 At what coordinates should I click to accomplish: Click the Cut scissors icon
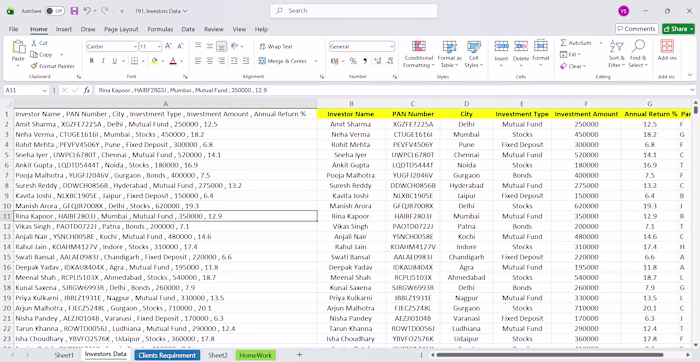pyautogui.click(x=34, y=43)
